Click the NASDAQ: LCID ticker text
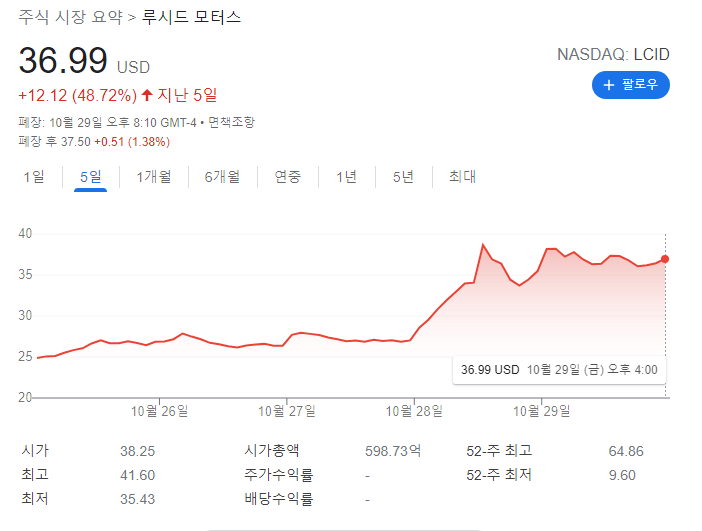 coord(613,55)
